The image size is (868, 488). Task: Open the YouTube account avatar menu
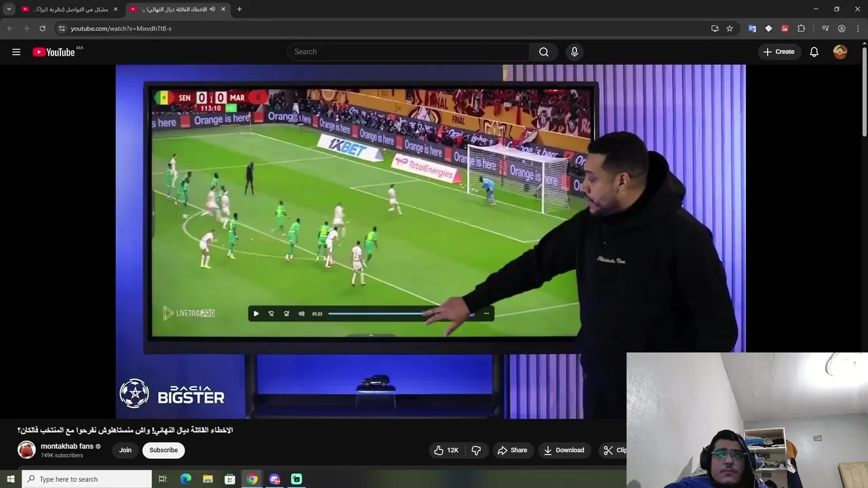[x=840, y=52]
